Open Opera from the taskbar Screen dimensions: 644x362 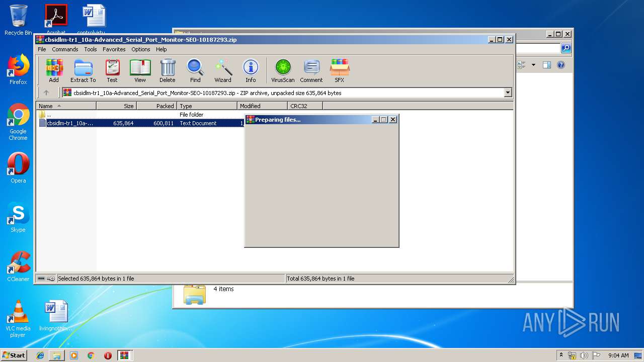(108, 355)
